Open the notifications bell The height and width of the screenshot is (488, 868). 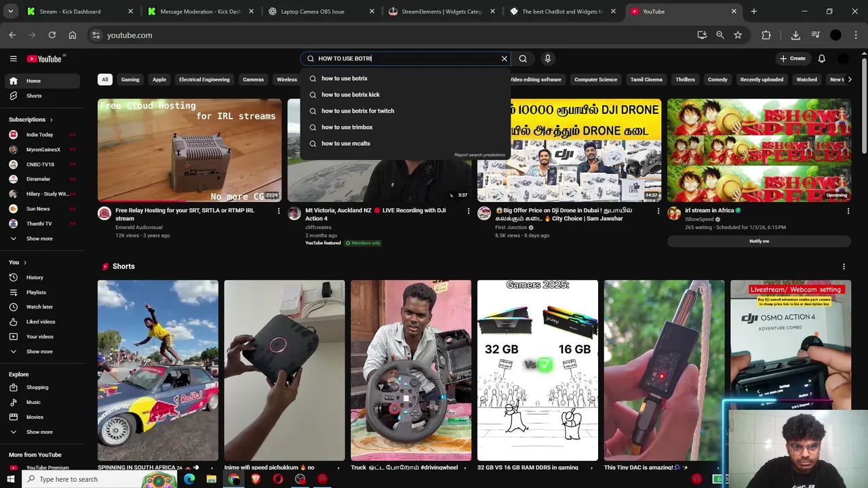(x=821, y=59)
